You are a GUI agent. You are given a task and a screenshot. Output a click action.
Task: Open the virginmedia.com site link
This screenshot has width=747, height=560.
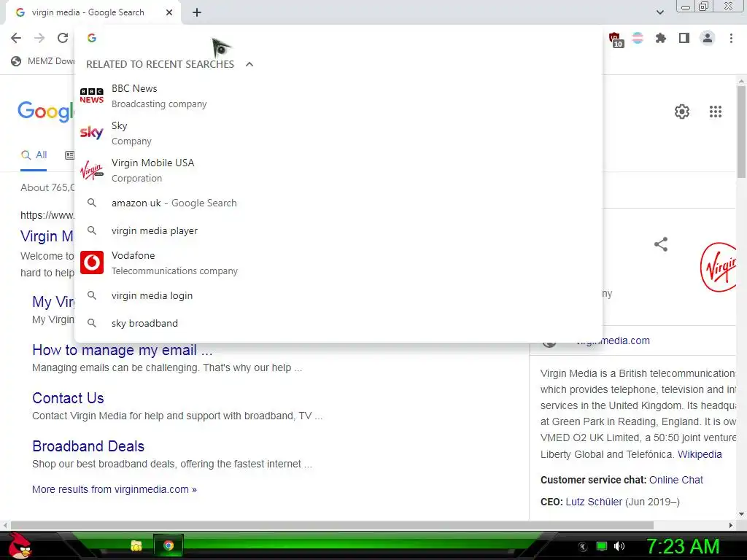tap(612, 341)
